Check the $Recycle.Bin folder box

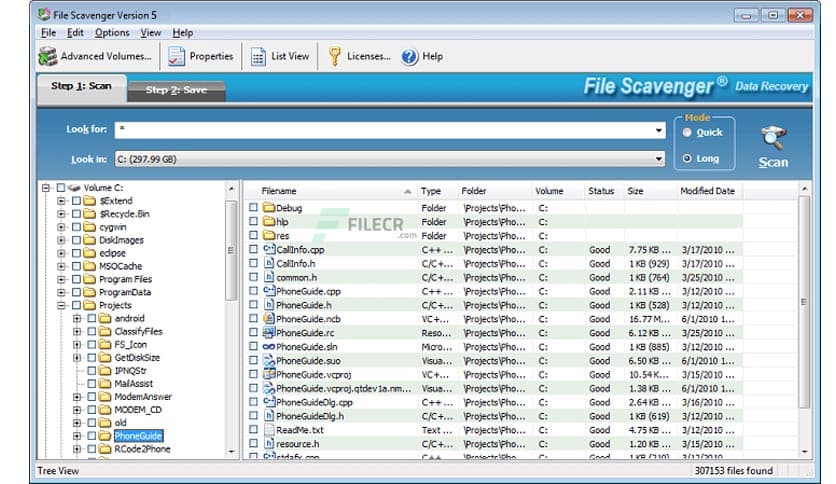[x=76, y=214]
